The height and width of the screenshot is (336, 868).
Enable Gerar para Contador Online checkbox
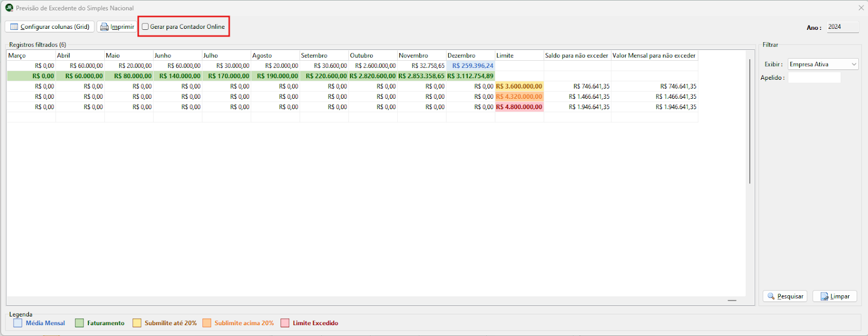click(x=145, y=27)
